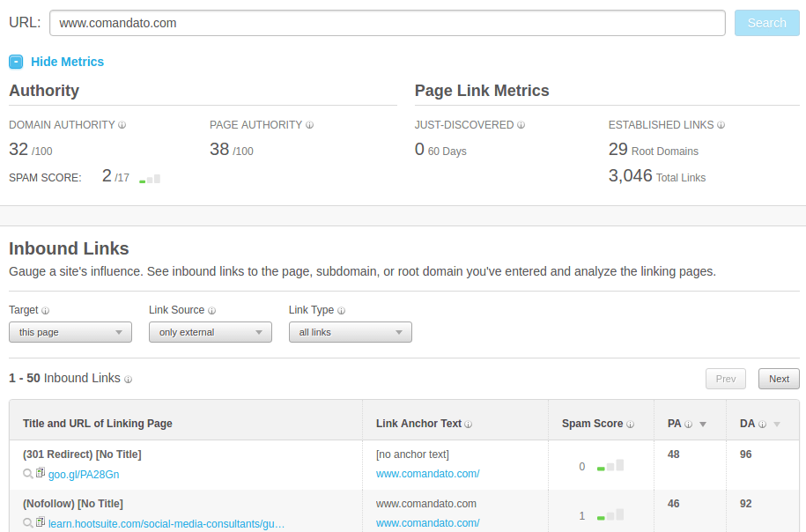The image size is (806, 532).
Task: Click the 38 /100 Page Authority value
Action: (x=232, y=150)
